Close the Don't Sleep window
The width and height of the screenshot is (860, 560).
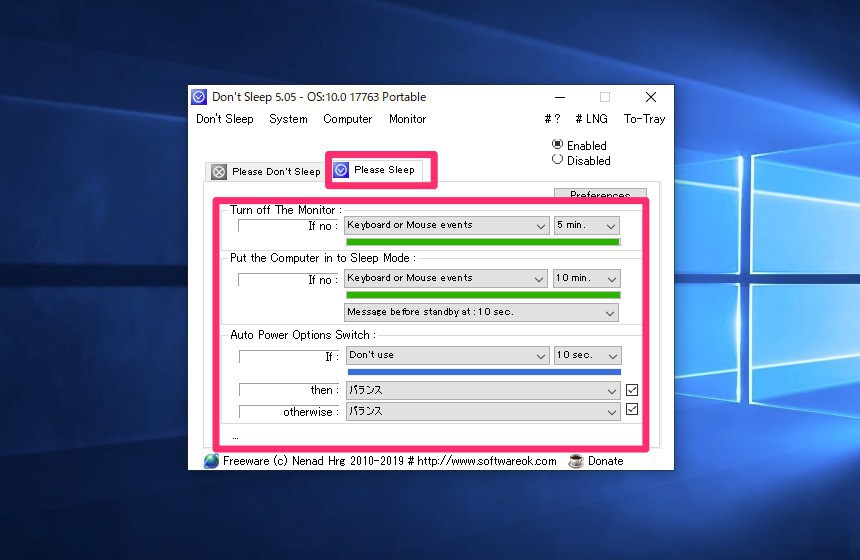point(651,97)
